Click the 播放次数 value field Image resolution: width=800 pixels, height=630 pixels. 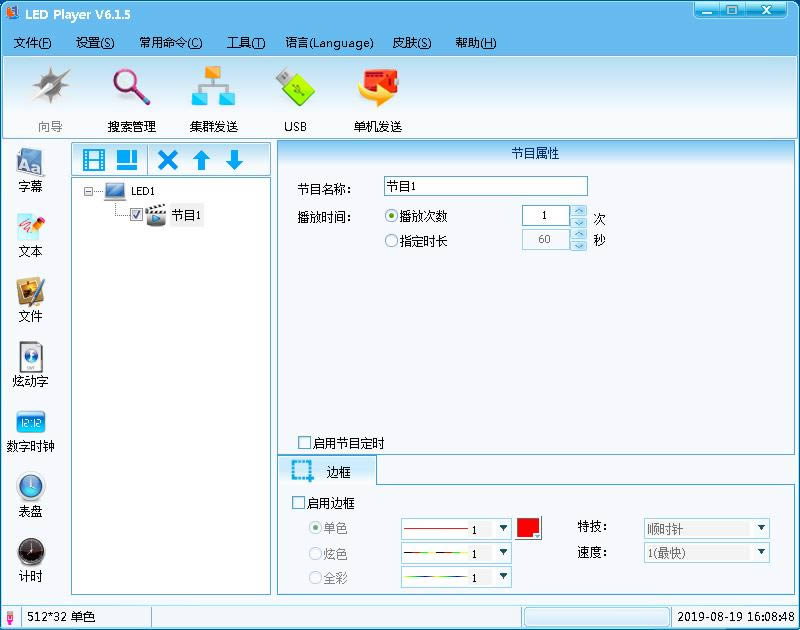[545, 215]
